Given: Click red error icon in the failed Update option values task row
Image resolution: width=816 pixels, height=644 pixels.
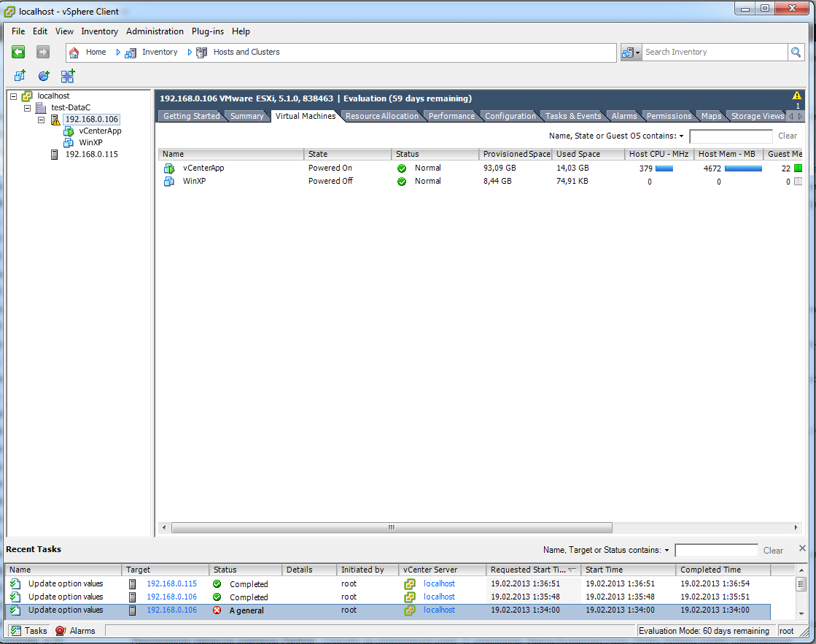Looking at the screenshot, I should pyautogui.click(x=217, y=610).
